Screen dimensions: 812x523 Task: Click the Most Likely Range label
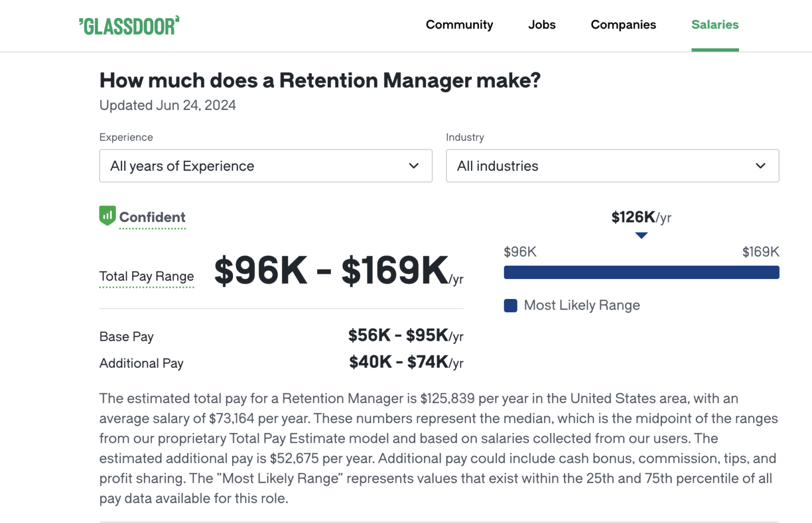click(582, 305)
